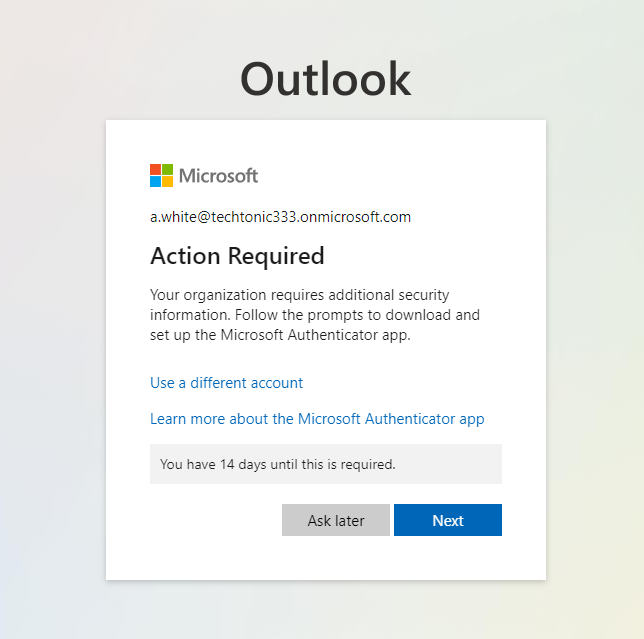Open the Use a different account link

point(226,383)
